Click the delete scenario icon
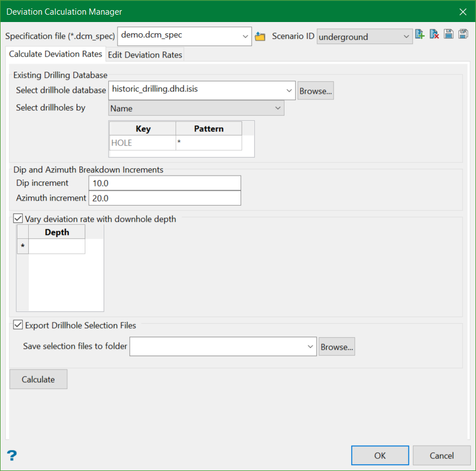The image size is (476, 471). click(x=434, y=34)
